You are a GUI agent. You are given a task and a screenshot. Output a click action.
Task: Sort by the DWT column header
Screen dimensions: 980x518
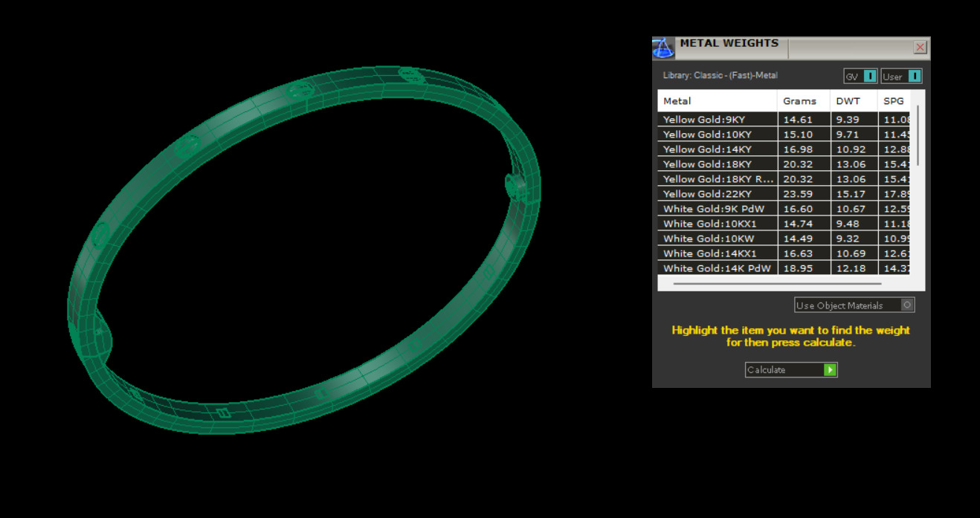pyautogui.click(x=854, y=101)
